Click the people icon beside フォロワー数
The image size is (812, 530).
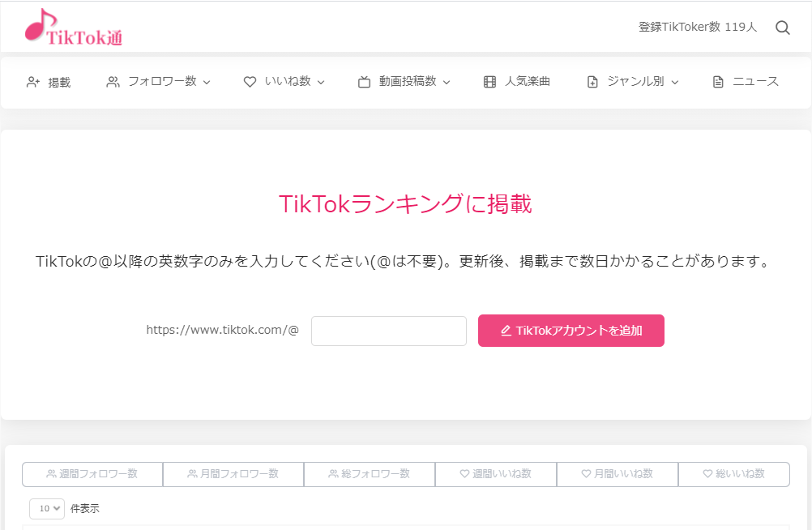click(112, 81)
